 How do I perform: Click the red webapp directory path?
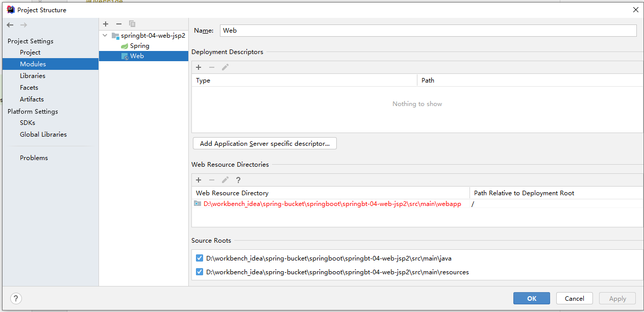[x=332, y=204]
